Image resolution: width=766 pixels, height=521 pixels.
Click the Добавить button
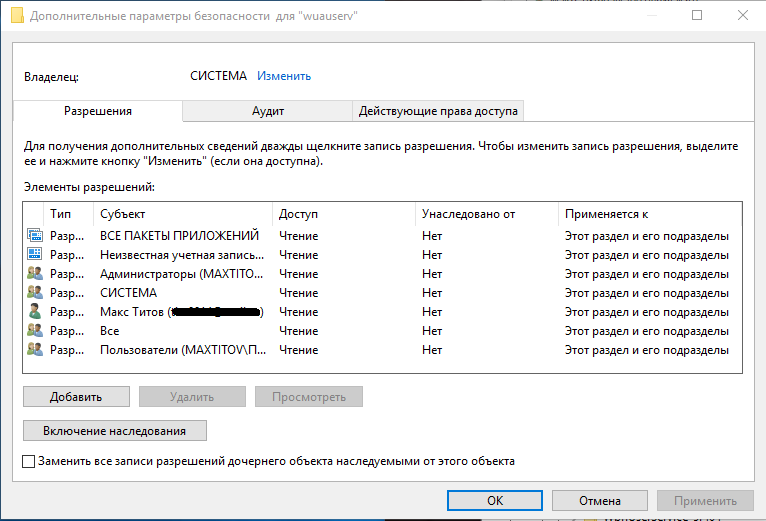pos(76,396)
